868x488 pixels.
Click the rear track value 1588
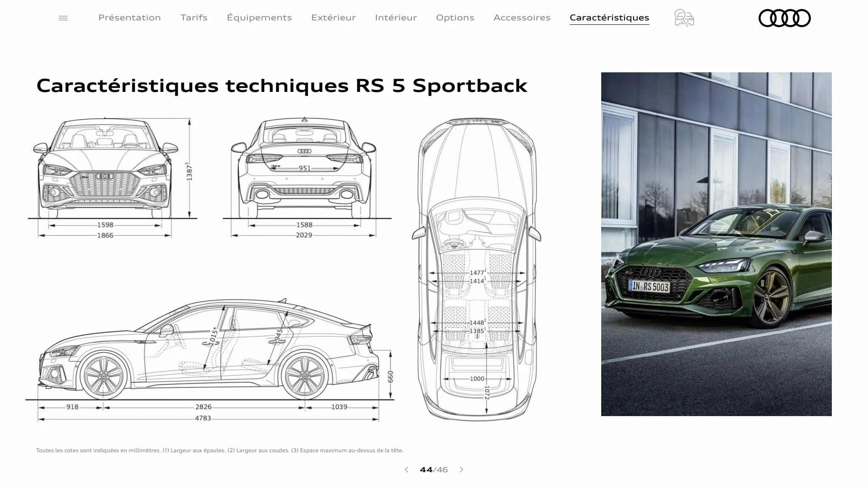304,225
